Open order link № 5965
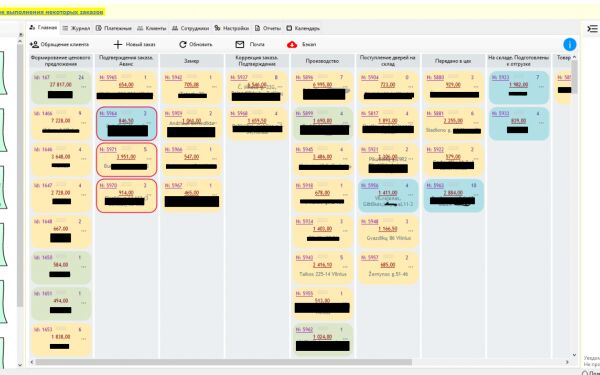This screenshot has width=600, height=375. point(108,78)
